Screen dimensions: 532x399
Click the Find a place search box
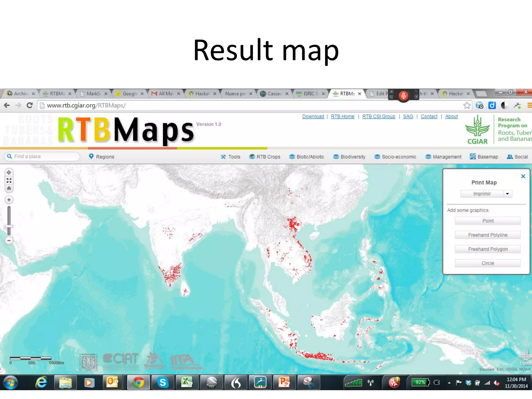coord(42,156)
